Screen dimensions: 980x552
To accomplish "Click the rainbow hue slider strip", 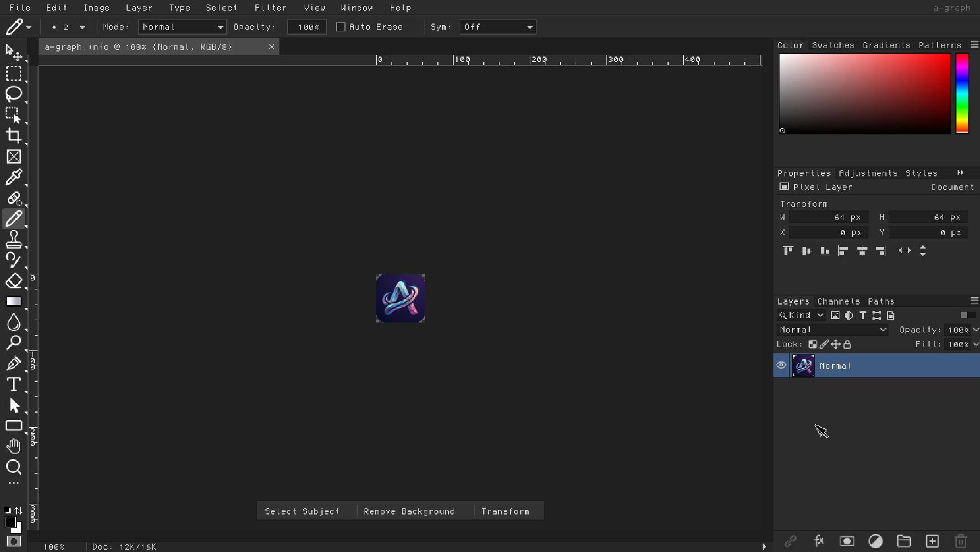I will (x=962, y=93).
